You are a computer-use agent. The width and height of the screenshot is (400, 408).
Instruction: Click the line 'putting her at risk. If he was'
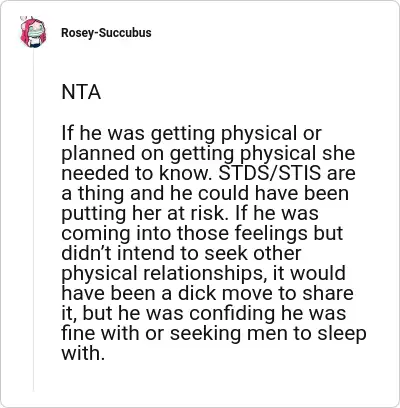click(190, 214)
